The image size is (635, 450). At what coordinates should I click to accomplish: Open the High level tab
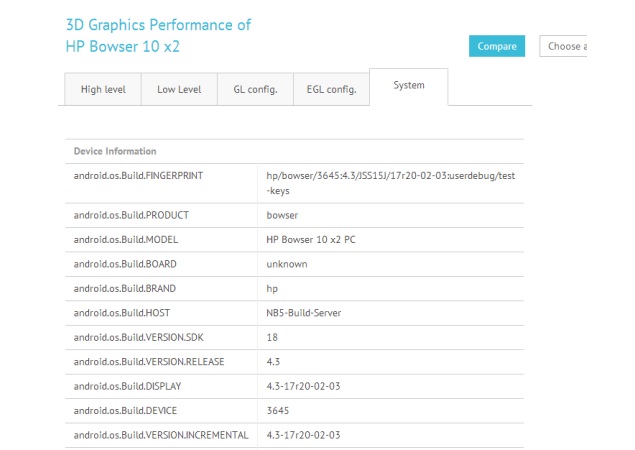click(103, 89)
